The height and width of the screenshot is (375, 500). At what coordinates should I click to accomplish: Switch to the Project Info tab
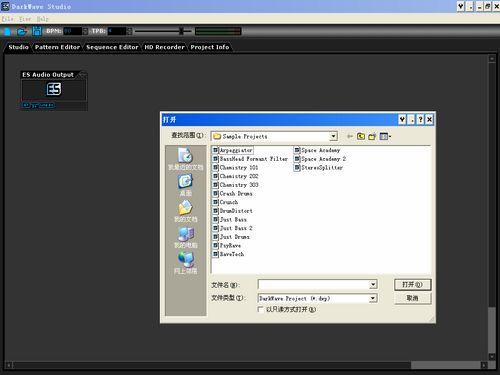[x=210, y=47]
